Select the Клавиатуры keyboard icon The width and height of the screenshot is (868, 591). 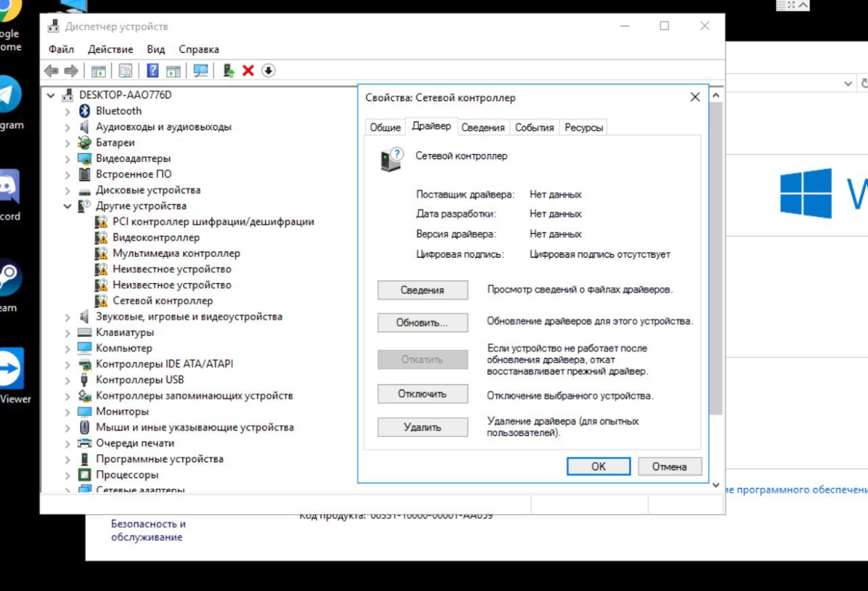coord(85,333)
